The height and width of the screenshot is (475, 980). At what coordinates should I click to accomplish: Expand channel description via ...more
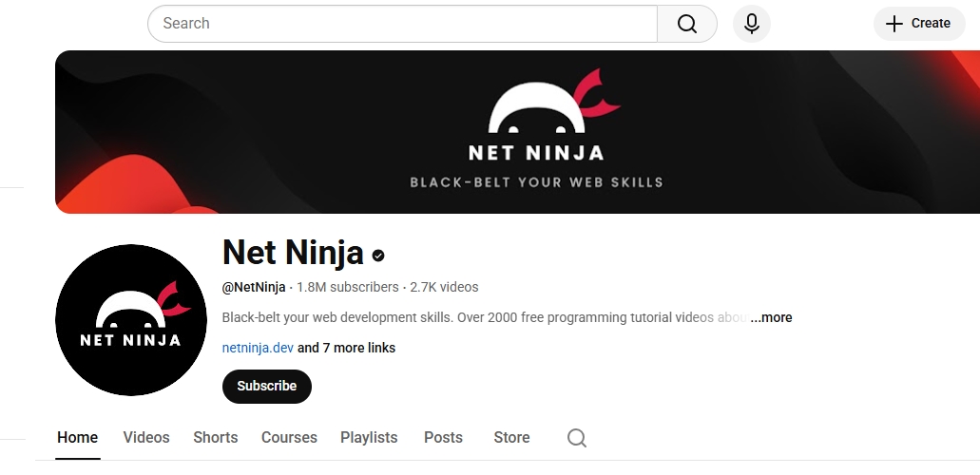[771, 317]
